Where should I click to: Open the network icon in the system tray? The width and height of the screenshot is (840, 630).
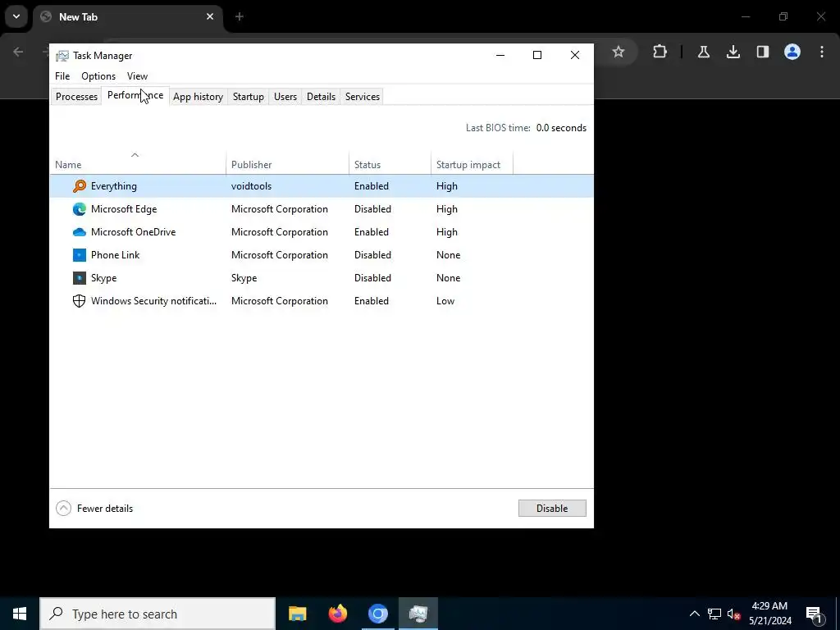(x=714, y=614)
